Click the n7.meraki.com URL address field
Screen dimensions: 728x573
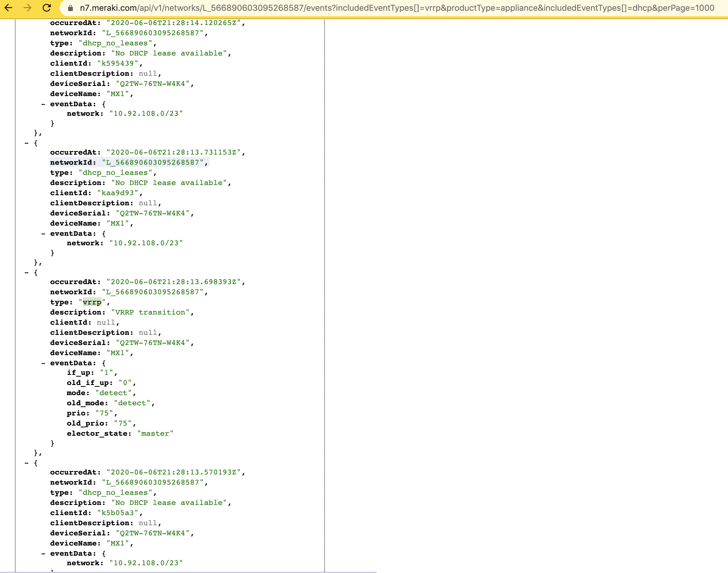click(x=396, y=8)
